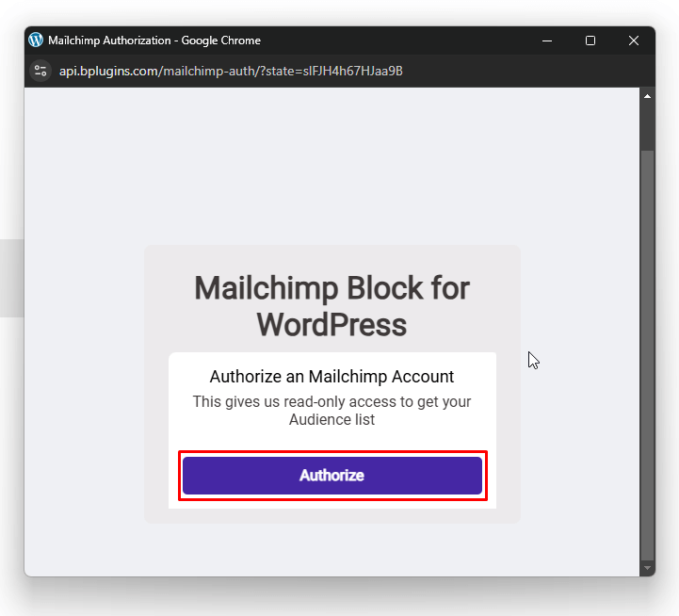679x616 pixels.
Task: Minimize the Mailchimp Authorization window
Action: click(x=547, y=41)
